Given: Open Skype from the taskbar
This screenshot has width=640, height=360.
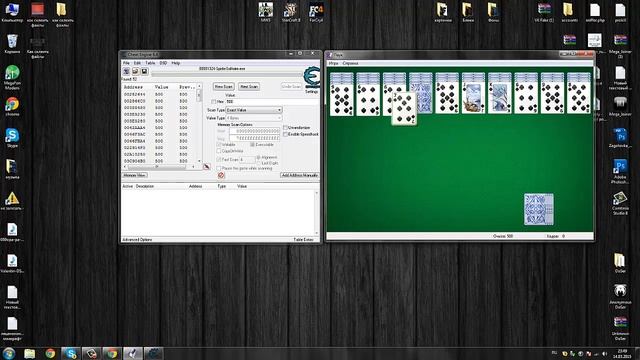Looking at the screenshot, I should [x=71, y=353].
